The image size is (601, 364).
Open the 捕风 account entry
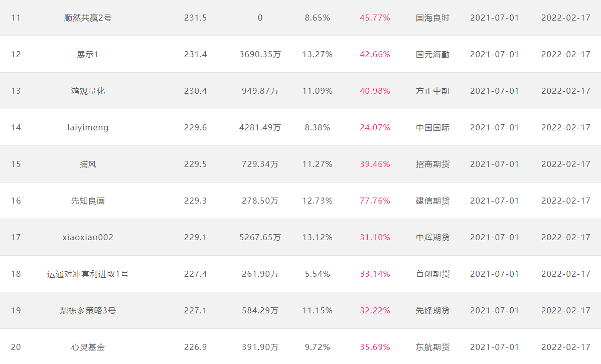pyautogui.click(x=88, y=164)
